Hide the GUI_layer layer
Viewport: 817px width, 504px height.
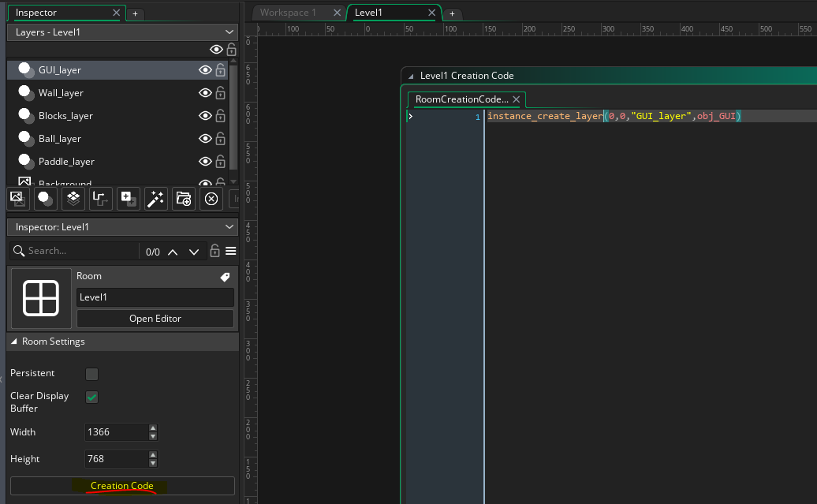click(205, 70)
